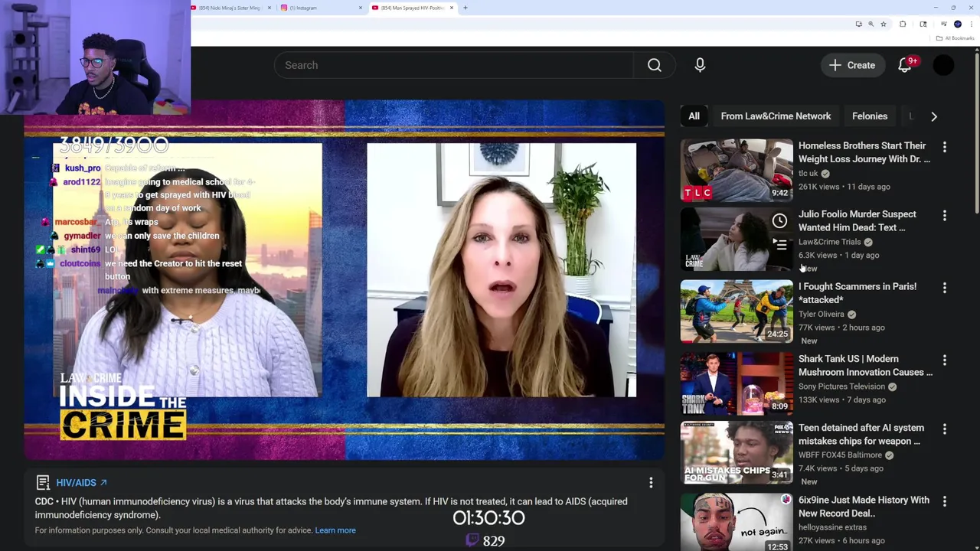Open the HIV/AIDS info panel options menu

[651, 482]
